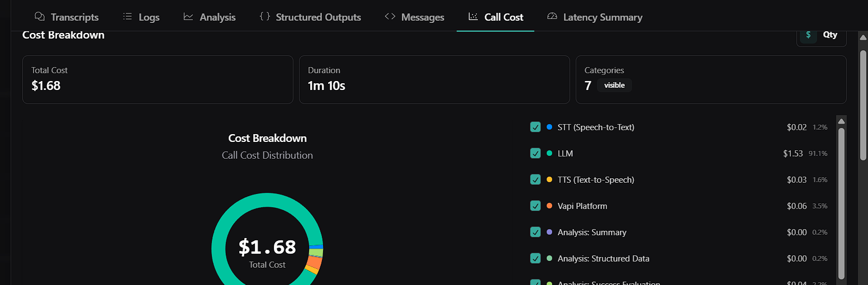This screenshot has width=868, height=285.
Task: Click the Call Cost Distribution subtitle
Action: coord(267,155)
